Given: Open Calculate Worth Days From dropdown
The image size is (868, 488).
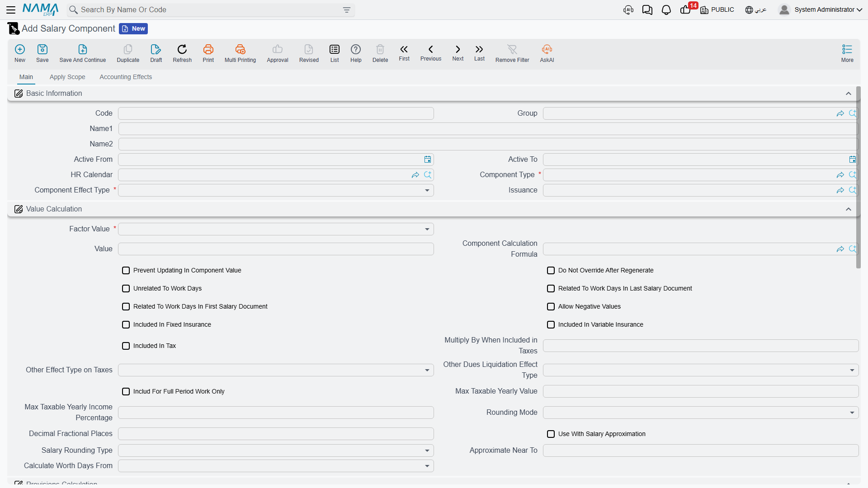Looking at the screenshot, I should (x=276, y=466).
